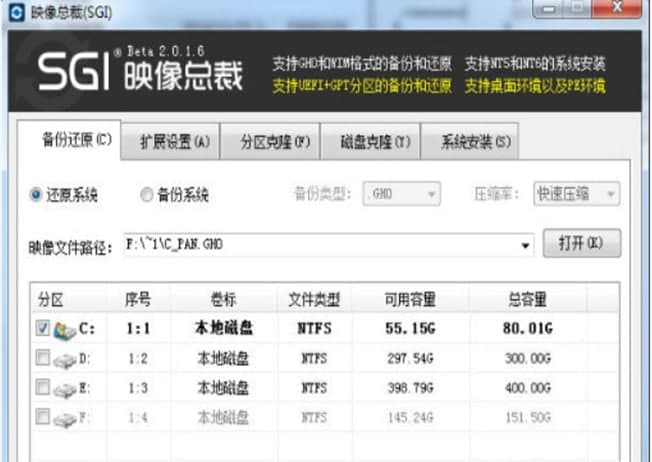Click the 151.50G total capacity value
Screen dimensions: 652x462
click(x=528, y=418)
